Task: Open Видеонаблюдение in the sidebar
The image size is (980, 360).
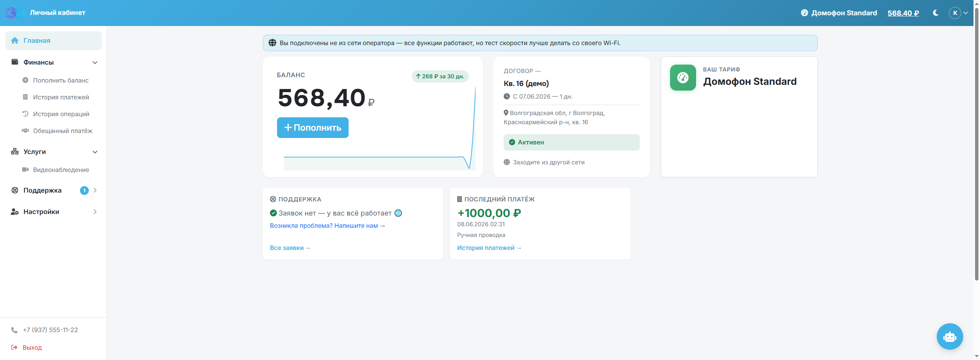Action: [x=61, y=170]
